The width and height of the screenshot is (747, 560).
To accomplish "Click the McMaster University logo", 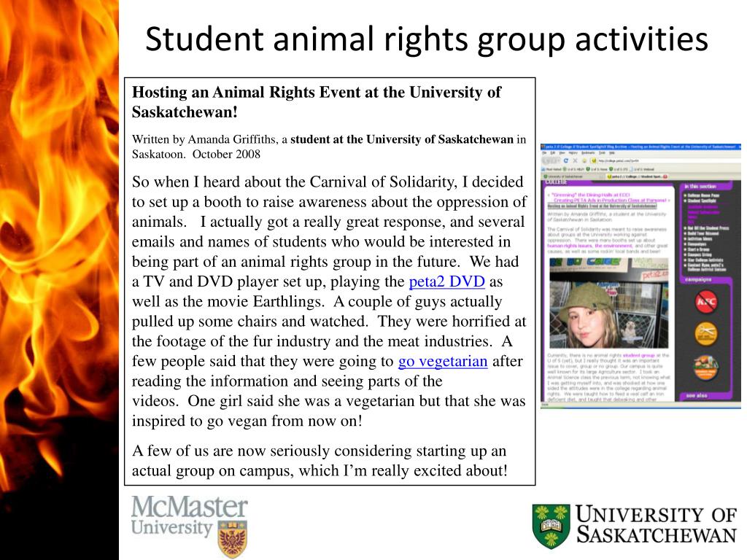I will point(190,526).
